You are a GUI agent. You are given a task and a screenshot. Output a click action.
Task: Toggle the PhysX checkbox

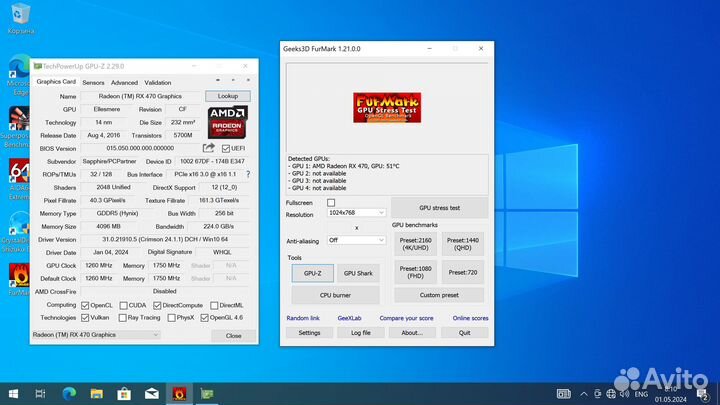[171, 318]
